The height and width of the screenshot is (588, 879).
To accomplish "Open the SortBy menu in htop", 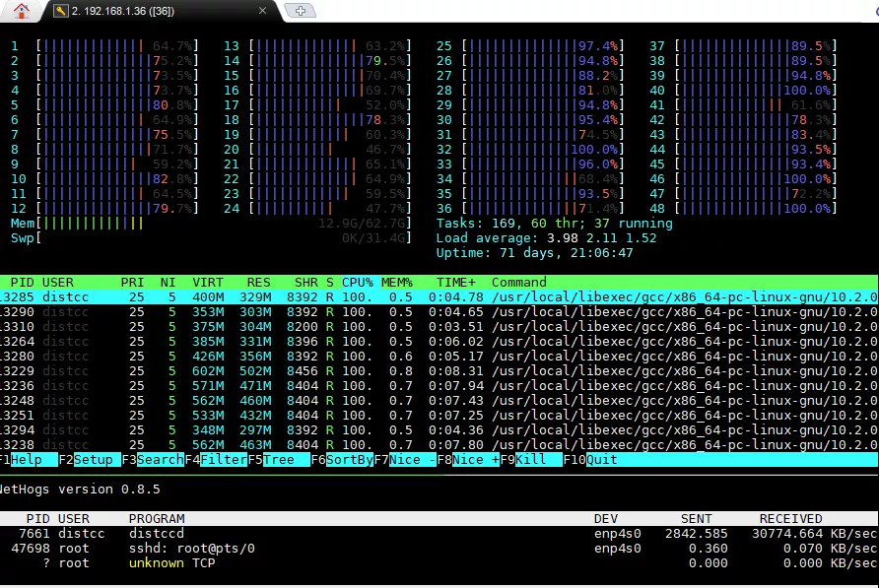I will [x=349, y=460].
